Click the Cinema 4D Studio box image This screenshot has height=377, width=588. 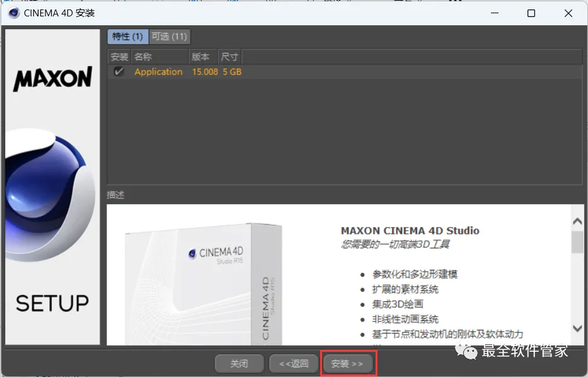click(203, 284)
